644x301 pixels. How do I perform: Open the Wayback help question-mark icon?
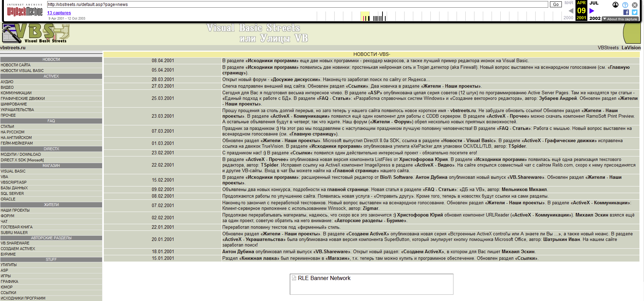(625, 5)
